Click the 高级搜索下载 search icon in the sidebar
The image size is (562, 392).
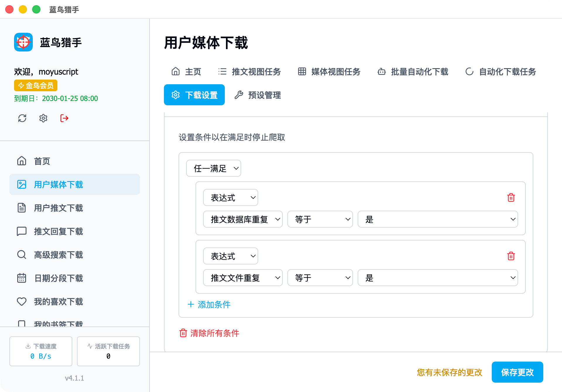(x=22, y=255)
